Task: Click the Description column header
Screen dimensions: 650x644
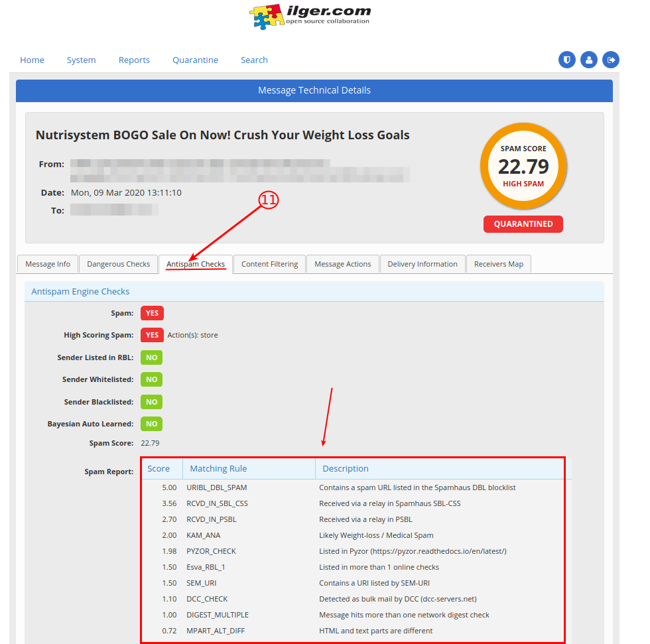Action: click(346, 469)
